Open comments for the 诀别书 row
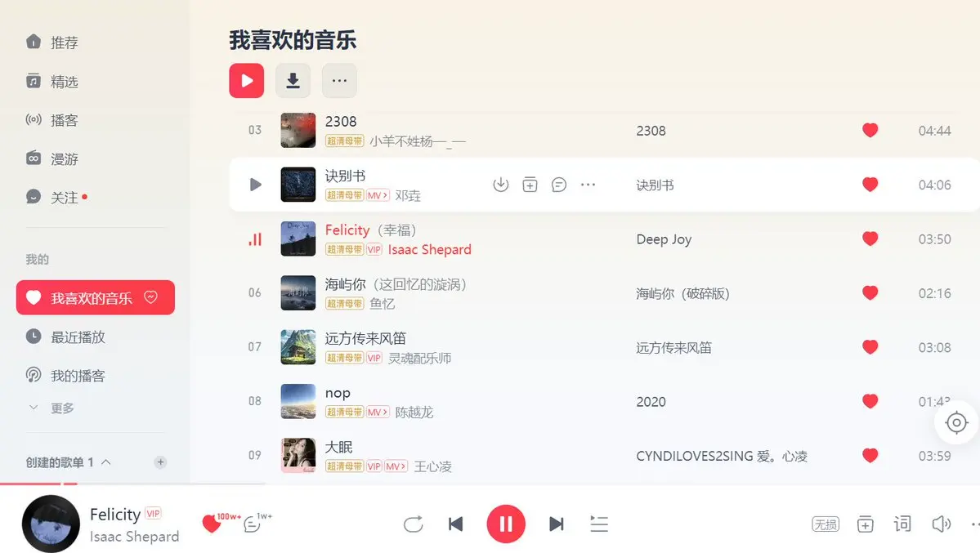 click(x=559, y=185)
